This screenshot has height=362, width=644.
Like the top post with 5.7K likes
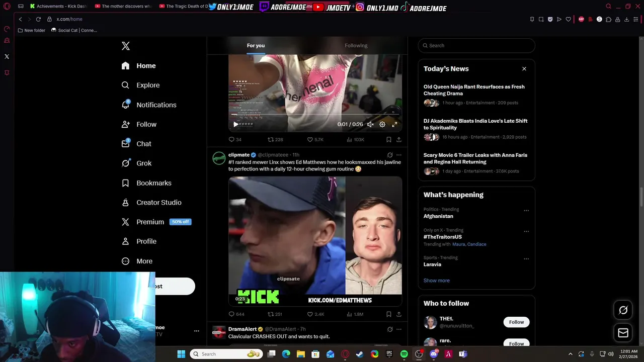pyautogui.click(x=315, y=139)
